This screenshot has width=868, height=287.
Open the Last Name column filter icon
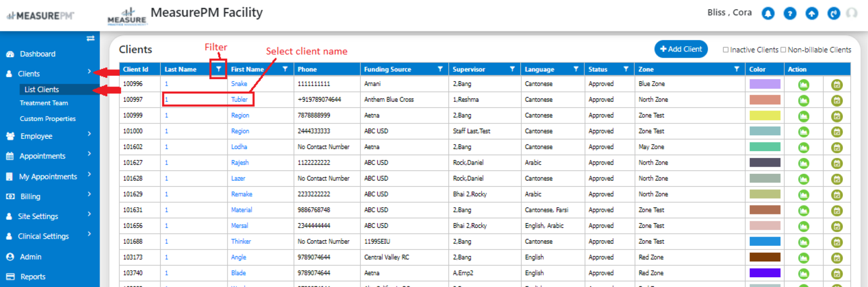(x=218, y=69)
